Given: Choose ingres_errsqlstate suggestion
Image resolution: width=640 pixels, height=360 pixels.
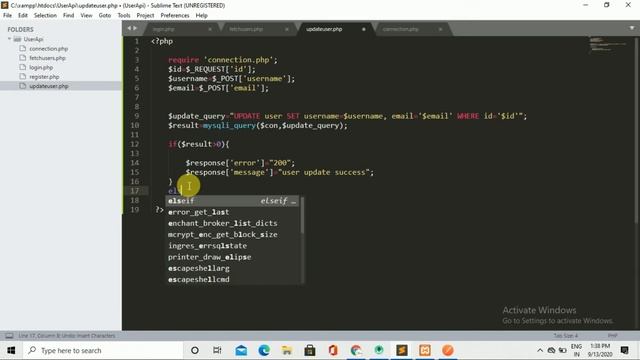Looking at the screenshot, I should coord(233,246).
